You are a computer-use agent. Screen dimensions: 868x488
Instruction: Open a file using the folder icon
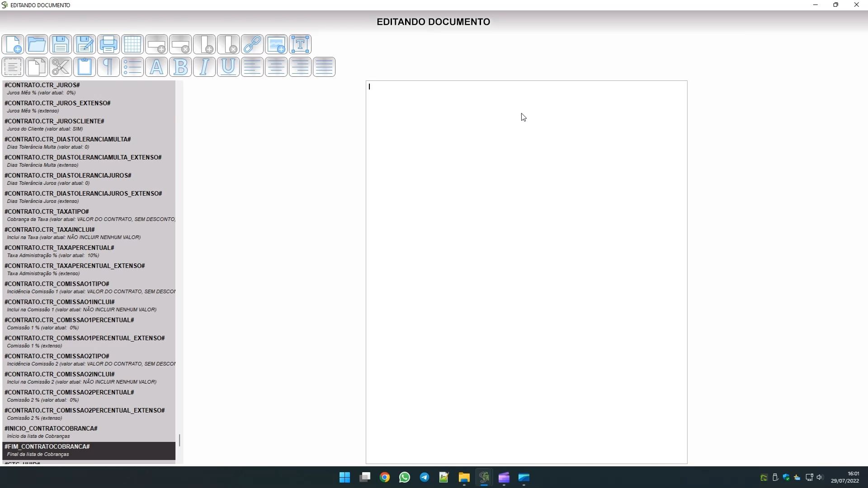coord(37,44)
